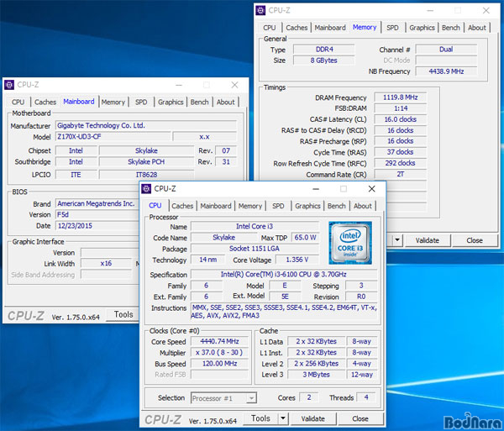Image resolution: width=504 pixels, height=431 pixels.
Task: Click the Level 3 cache value 3 MBytes
Action: coord(317,375)
